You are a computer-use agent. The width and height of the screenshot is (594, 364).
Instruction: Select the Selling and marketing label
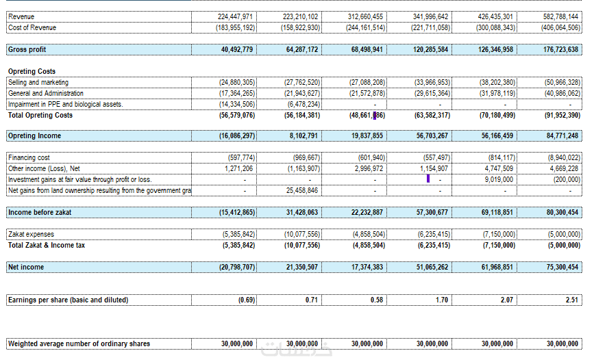click(38, 83)
